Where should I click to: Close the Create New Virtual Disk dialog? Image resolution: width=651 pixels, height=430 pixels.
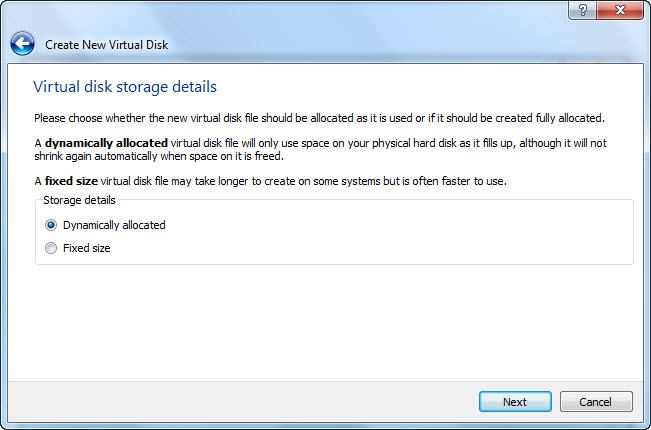pos(620,10)
